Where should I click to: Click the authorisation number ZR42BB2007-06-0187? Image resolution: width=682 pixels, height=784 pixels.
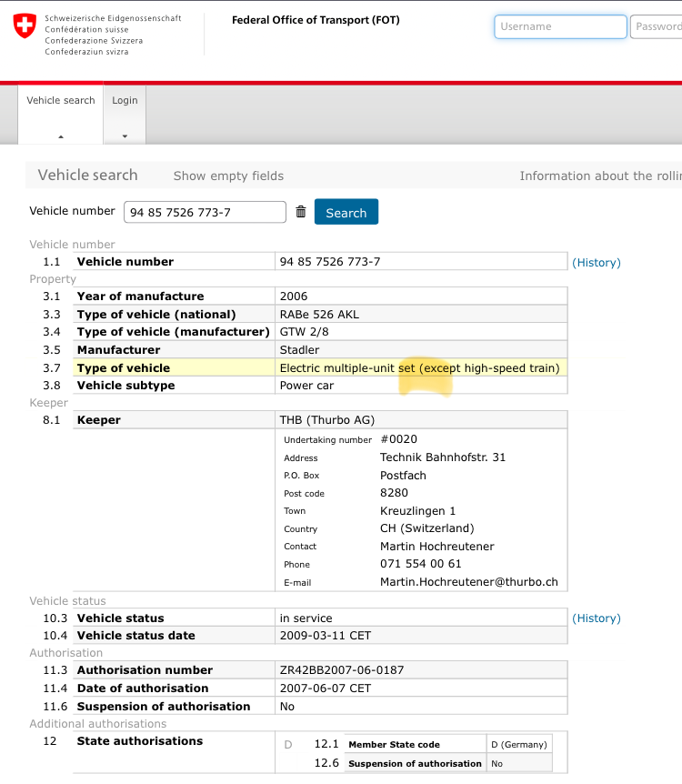pos(342,670)
